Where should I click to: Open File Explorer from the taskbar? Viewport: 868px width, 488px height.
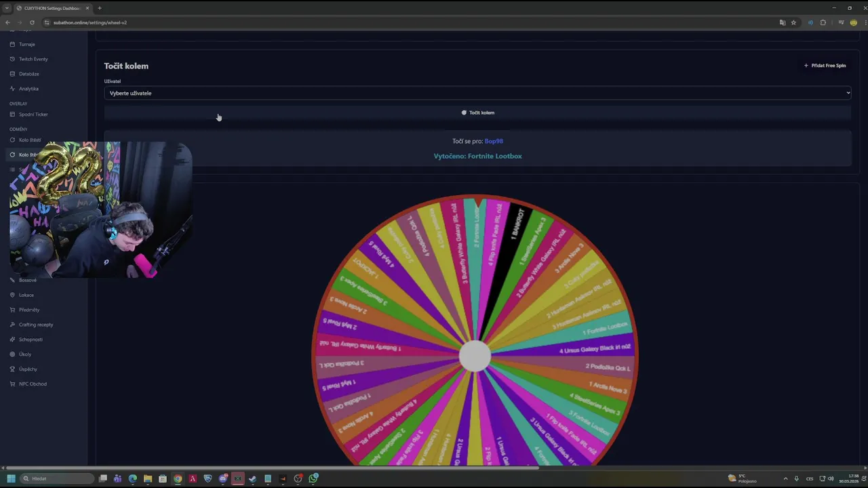coord(148,479)
